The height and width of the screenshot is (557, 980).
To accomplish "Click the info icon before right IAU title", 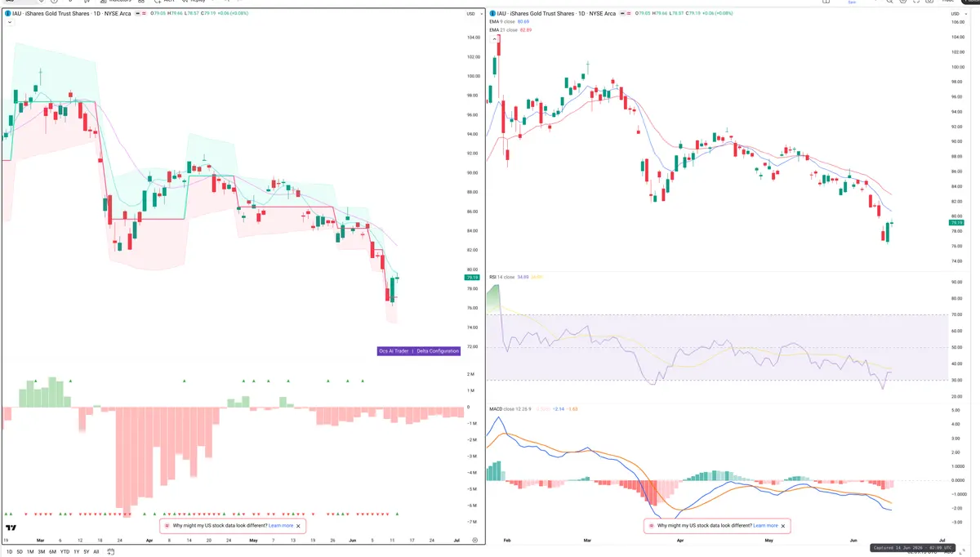I will click(x=492, y=14).
